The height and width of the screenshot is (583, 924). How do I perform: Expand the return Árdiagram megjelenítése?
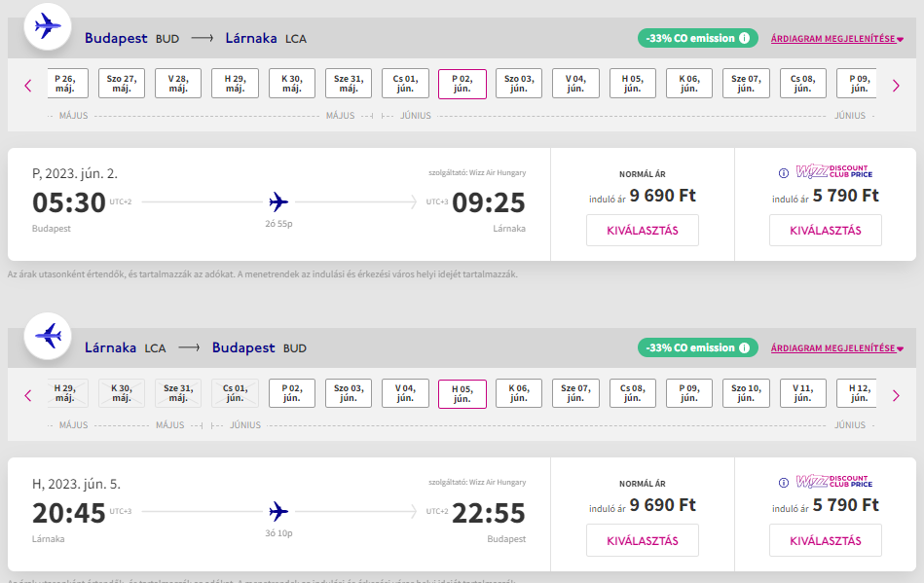click(x=836, y=348)
